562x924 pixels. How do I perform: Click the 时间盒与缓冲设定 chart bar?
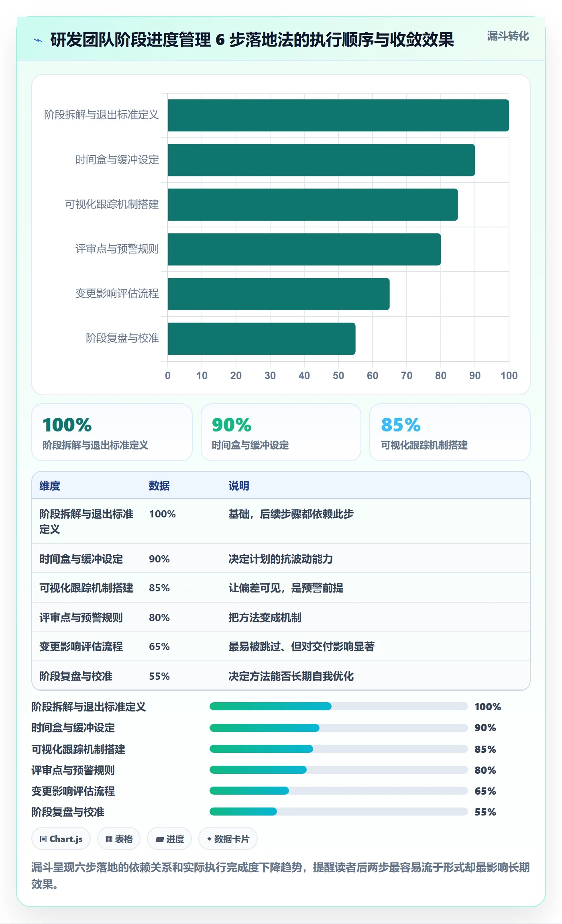click(321, 160)
